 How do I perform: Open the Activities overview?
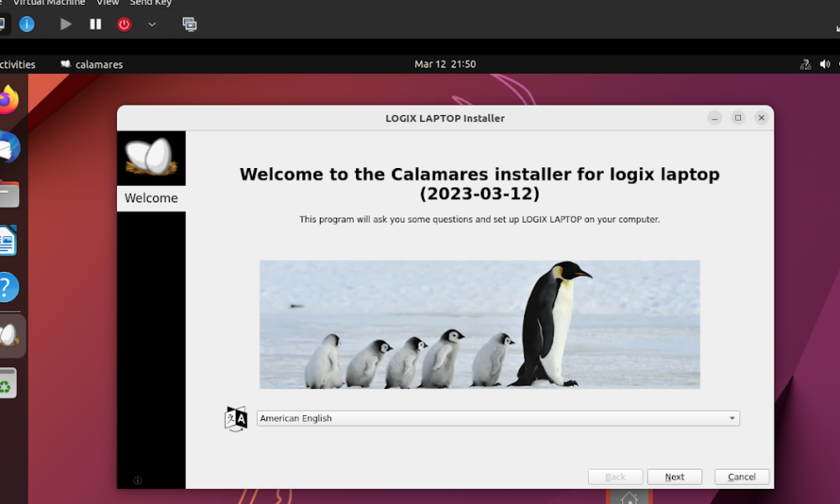(x=17, y=65)
